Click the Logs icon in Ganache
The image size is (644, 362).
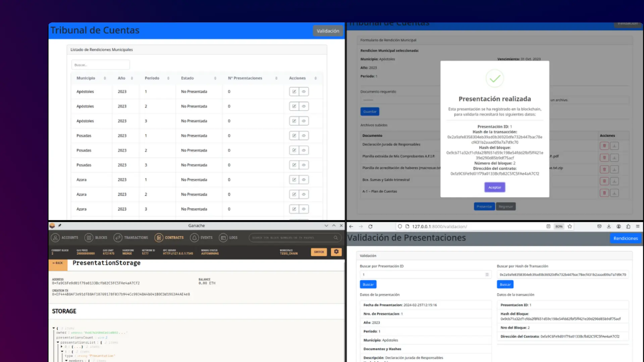click(x=223, y=238)
